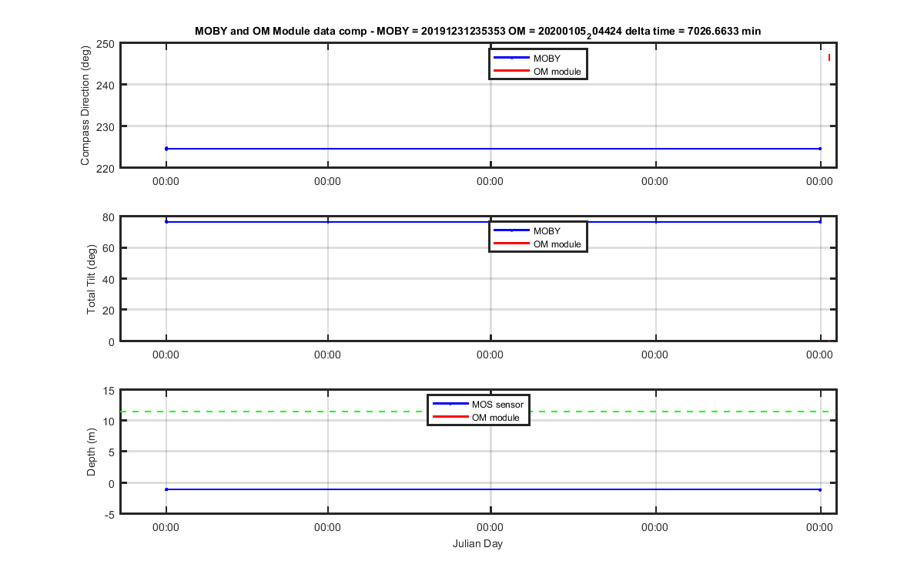Click OM module legend entry in depth plot

[x=477, y=418]
